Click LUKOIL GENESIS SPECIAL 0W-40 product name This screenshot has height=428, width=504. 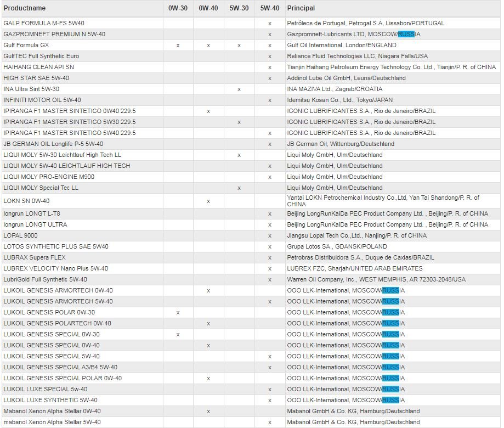[x=52, y=345]
